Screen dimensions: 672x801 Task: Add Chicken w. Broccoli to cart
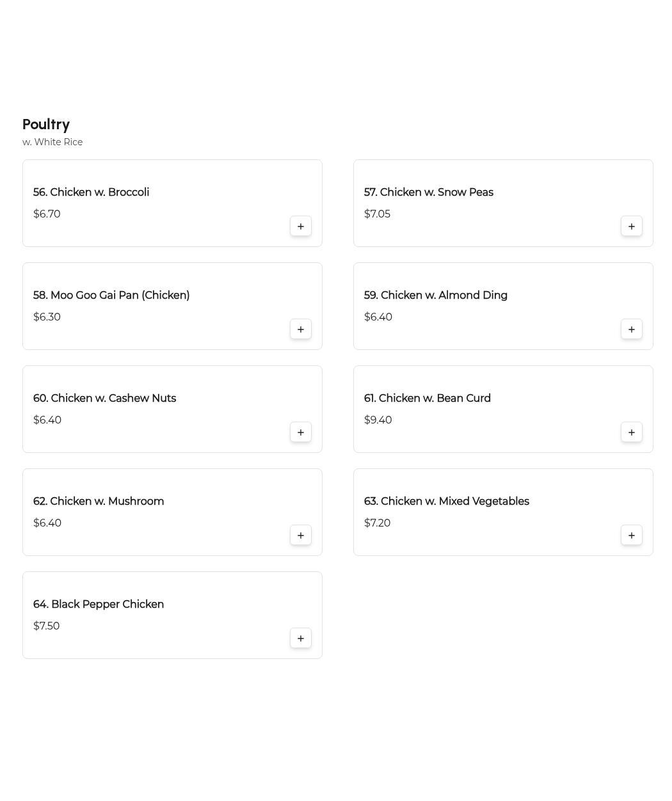click(301, 226)
